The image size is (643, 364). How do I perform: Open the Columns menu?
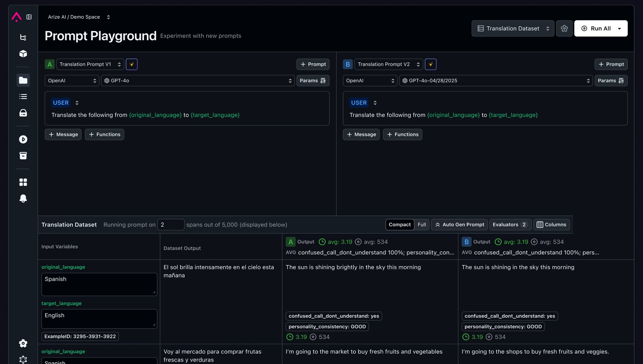[x=551, y=224]
